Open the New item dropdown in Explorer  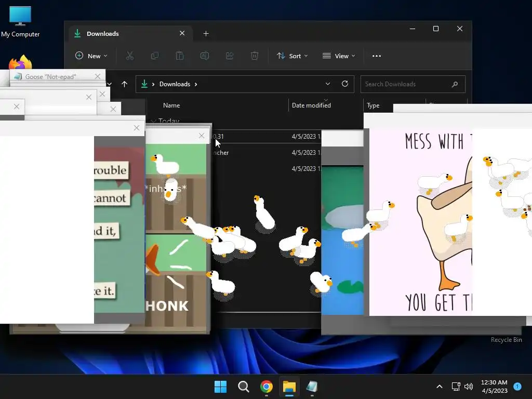91,56
